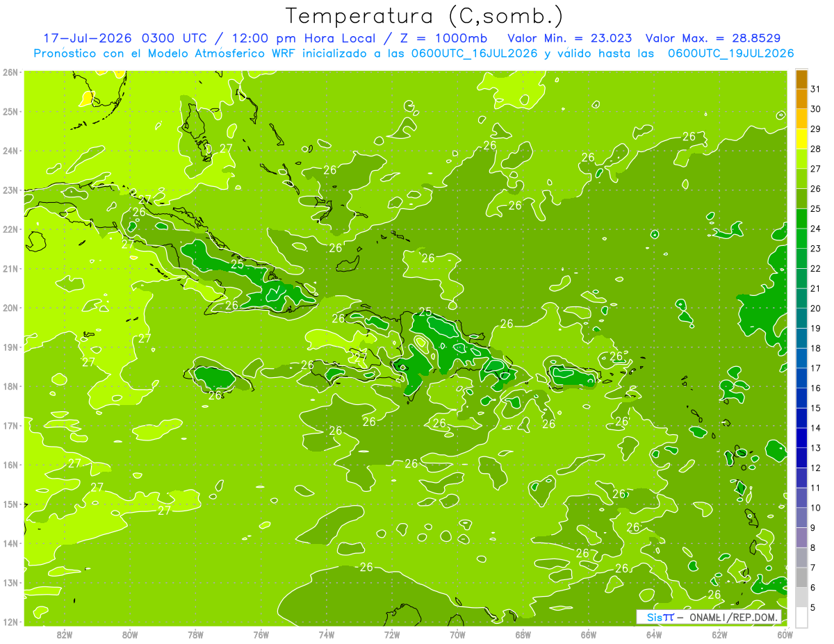Click the legend value 10
The image size is (834, 644).
[816, 508]
